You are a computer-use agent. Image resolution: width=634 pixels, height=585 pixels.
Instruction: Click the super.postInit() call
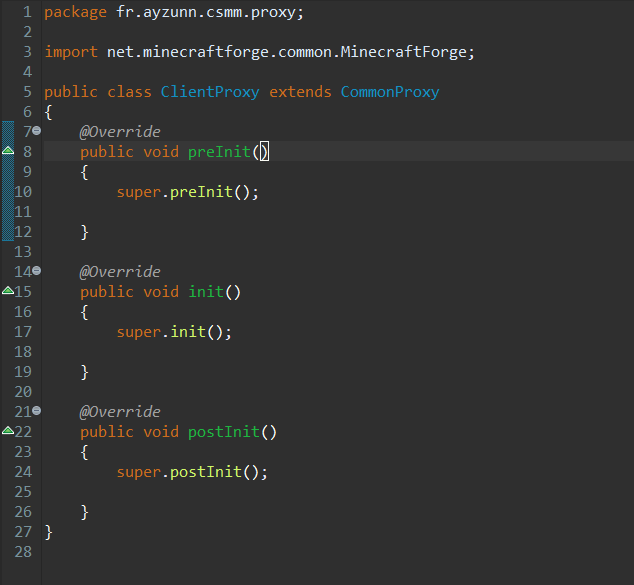[192, 471]
